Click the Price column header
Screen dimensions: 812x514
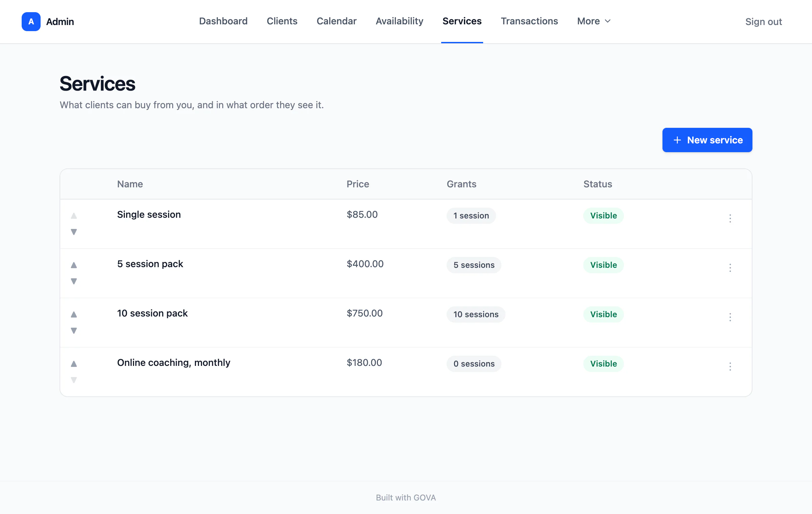(x=358, y=184)
